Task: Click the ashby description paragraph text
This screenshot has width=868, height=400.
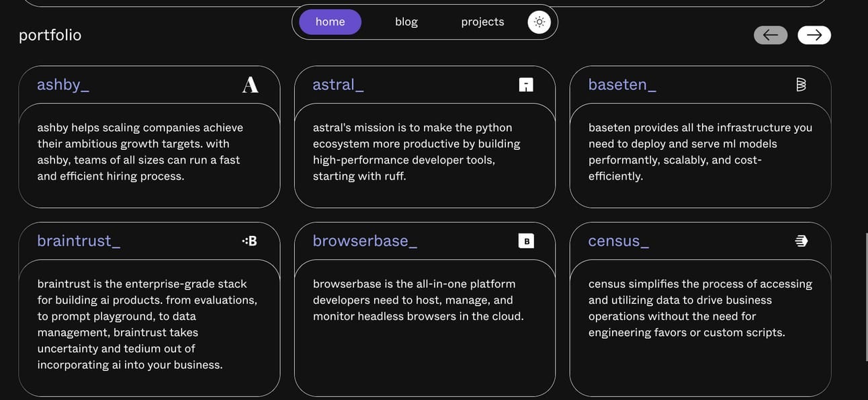Action: pos(140,152)
